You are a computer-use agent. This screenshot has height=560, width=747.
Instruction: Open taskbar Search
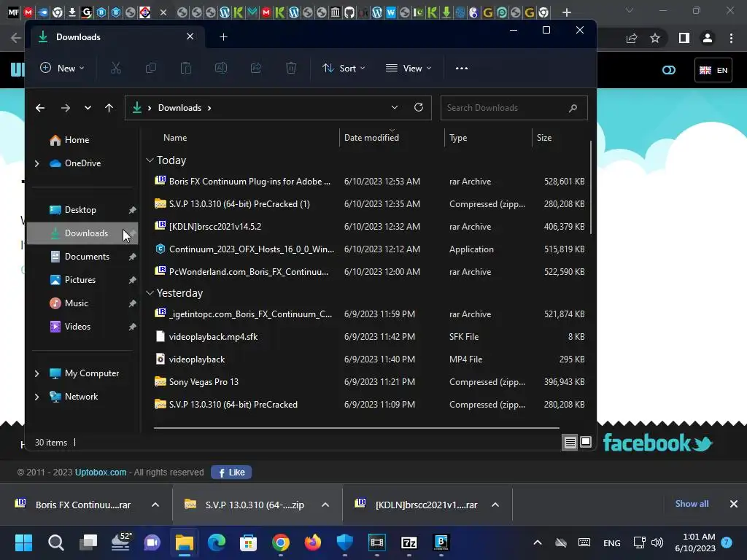click(x=55, y=542)
